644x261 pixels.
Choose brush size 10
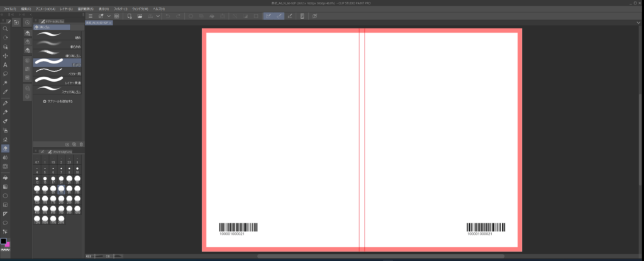point(77,170)
